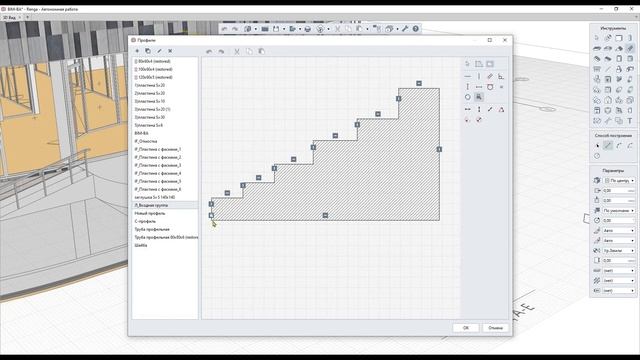Select the vertical line constraint tool
The image size is (640, 360).
(479, 76)
